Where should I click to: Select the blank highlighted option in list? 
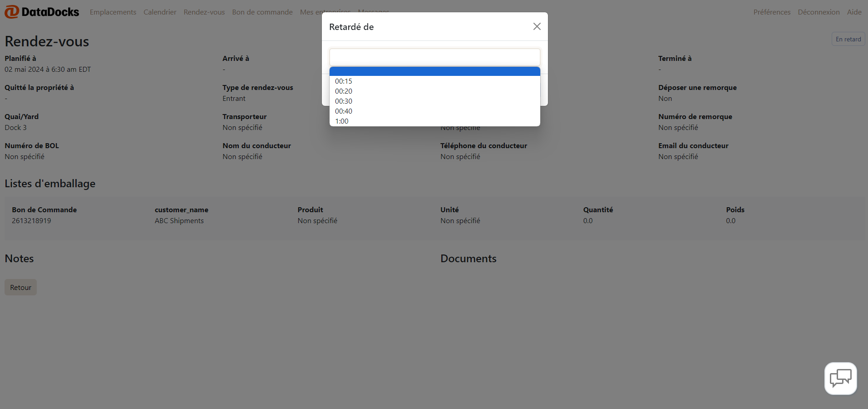pyautogui.click(x=434, y=71)
